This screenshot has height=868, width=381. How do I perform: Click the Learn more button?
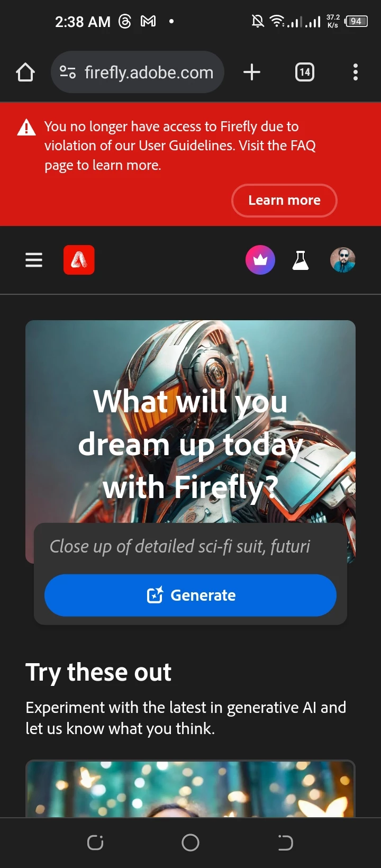(x=284, y=200)
